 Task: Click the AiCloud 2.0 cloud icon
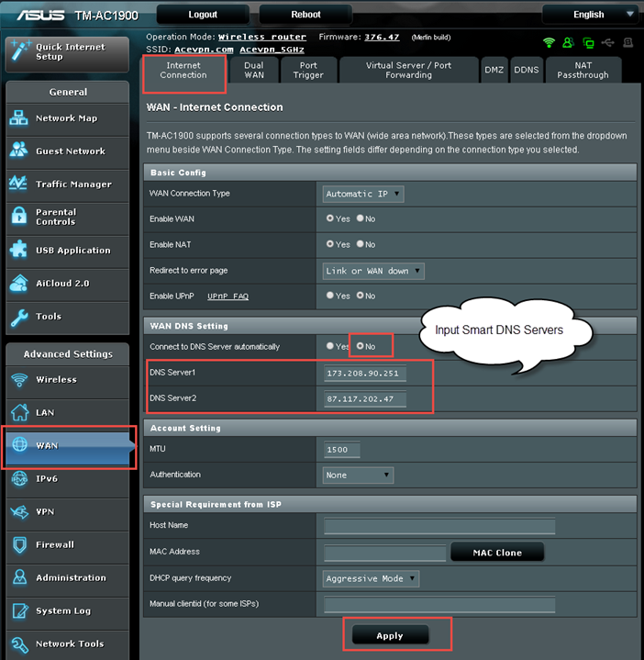(x=19, y=283)
